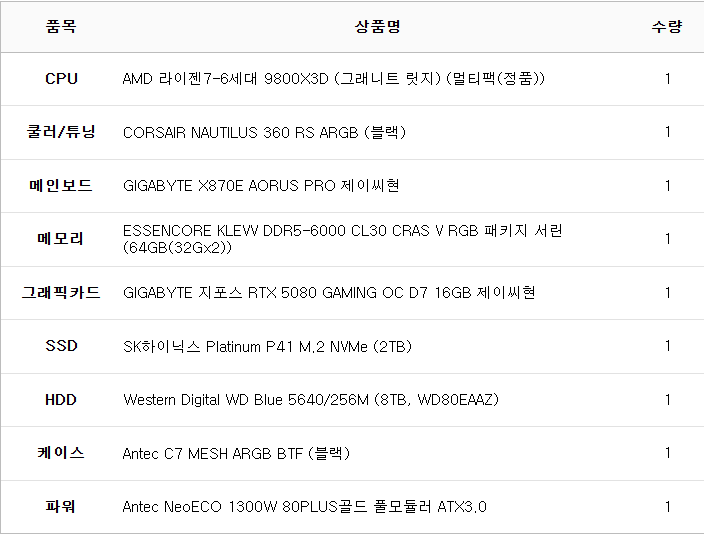Select the Western Digital WD Blue 8TB entry
The width and height of the screenshot is (704, 547).
311,400
